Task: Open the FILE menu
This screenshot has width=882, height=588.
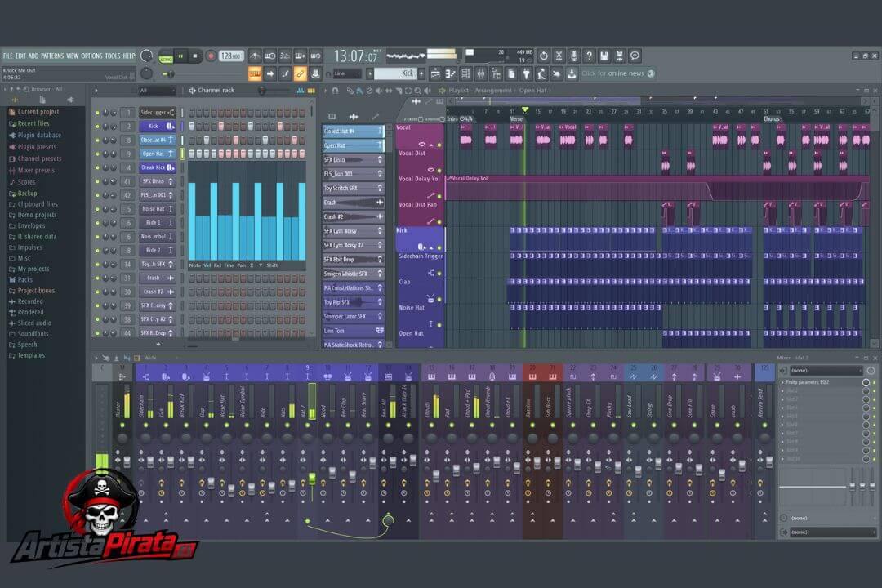Action: coord(8,56)
